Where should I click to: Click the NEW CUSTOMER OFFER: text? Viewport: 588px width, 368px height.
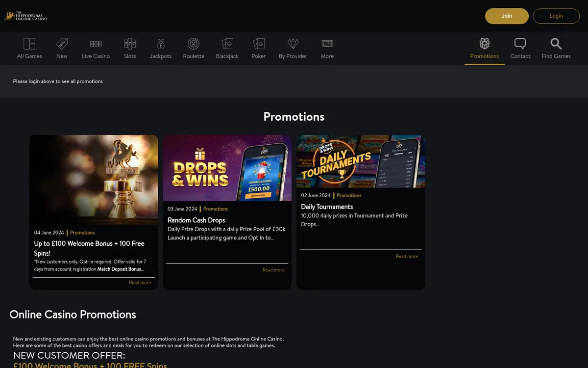pyautogui.click(x=69, y=355)
